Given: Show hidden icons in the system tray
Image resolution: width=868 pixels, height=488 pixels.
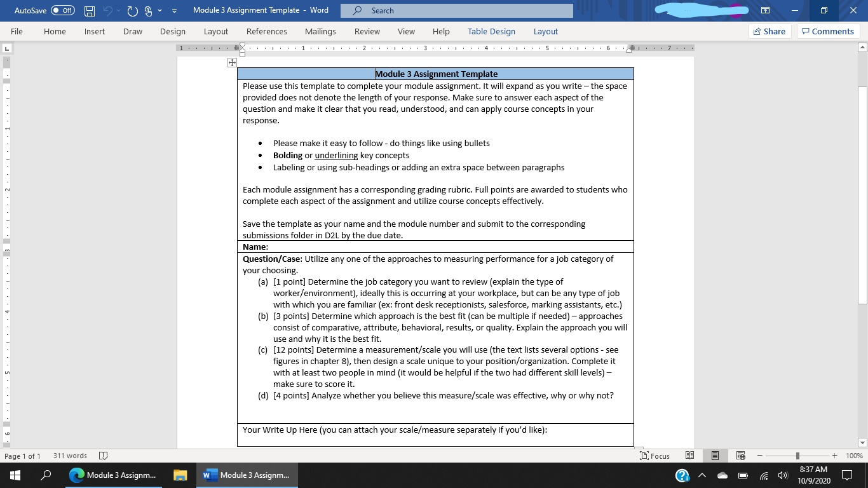Looking at the screenshot, I should [x=702, y=475].
